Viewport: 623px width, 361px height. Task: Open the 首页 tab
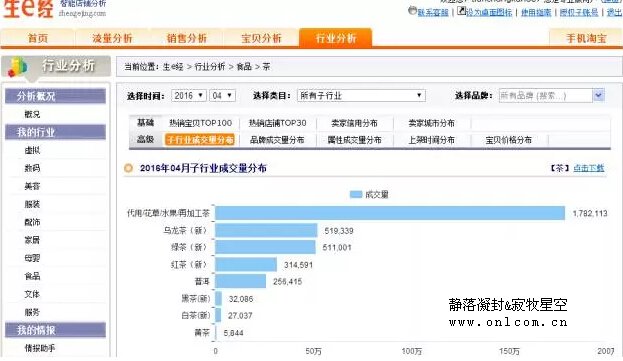pos(38,38)
